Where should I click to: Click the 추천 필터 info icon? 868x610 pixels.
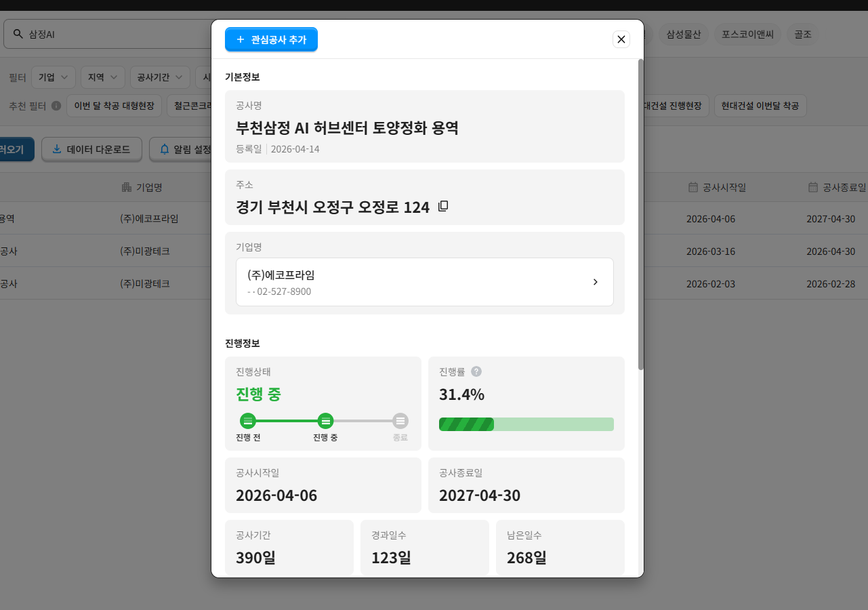click(56, 106)
